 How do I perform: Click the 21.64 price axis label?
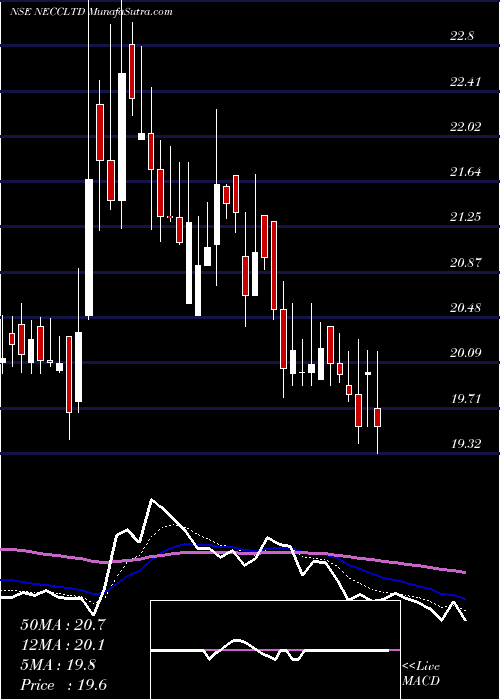pos(465,172)
